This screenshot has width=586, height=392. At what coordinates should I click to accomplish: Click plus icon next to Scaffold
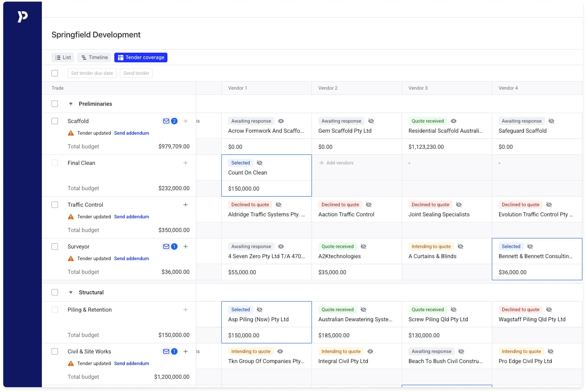[x=185, y=121]
